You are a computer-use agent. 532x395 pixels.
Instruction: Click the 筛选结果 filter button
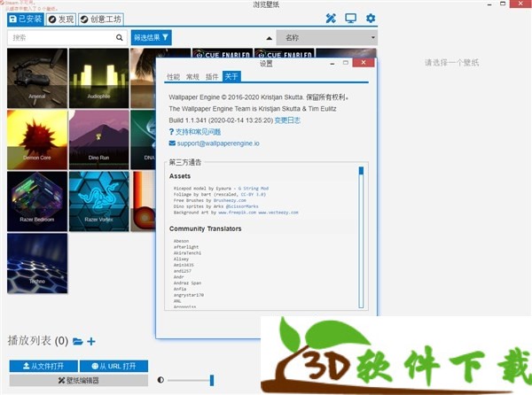click(x=152, y=37)
